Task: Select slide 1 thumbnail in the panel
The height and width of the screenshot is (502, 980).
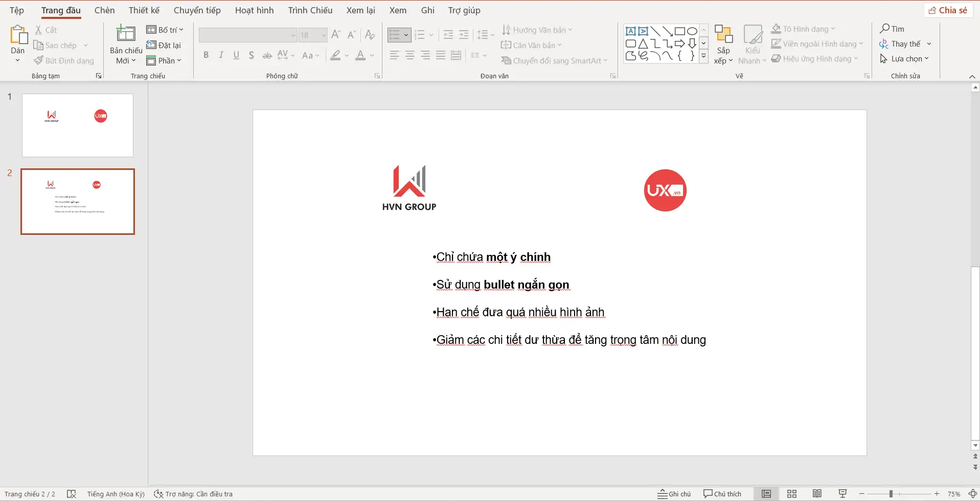Action: [77, 125]
